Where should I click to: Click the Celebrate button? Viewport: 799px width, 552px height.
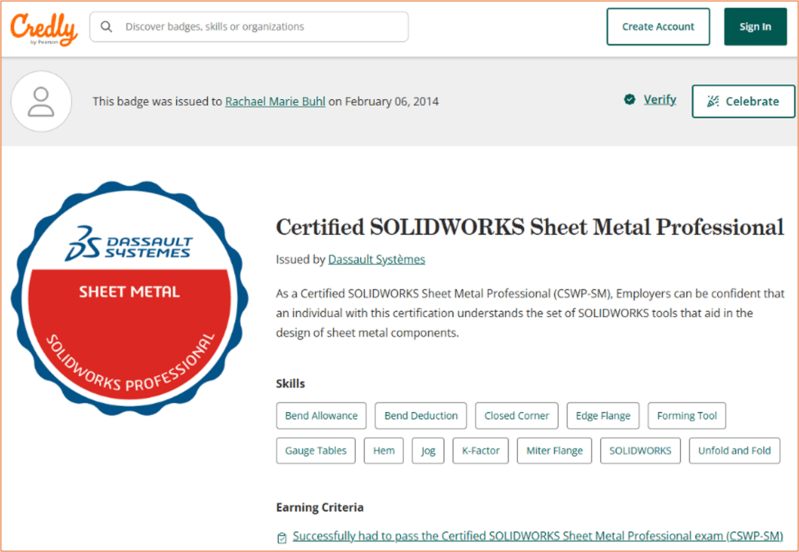(x=743, y=101)
